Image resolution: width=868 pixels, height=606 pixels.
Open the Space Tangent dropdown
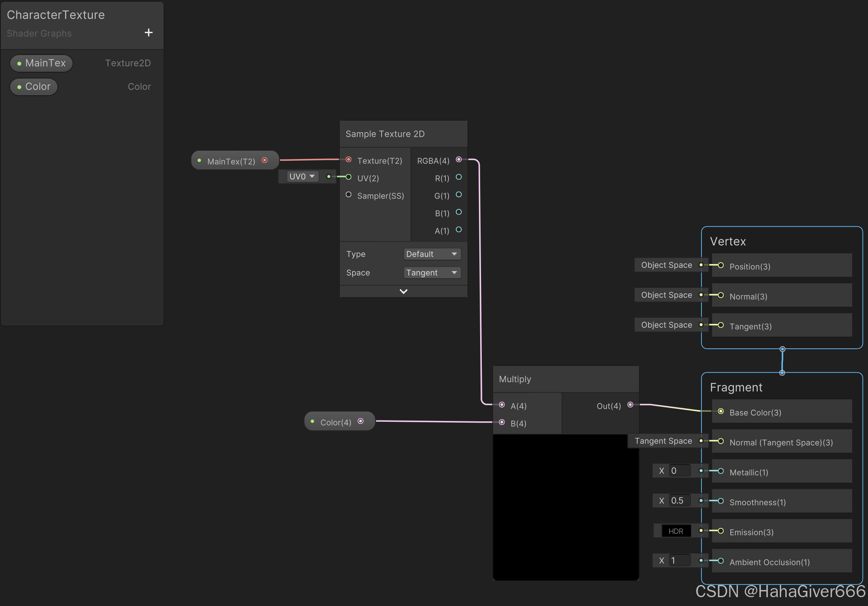coord(432,273)
